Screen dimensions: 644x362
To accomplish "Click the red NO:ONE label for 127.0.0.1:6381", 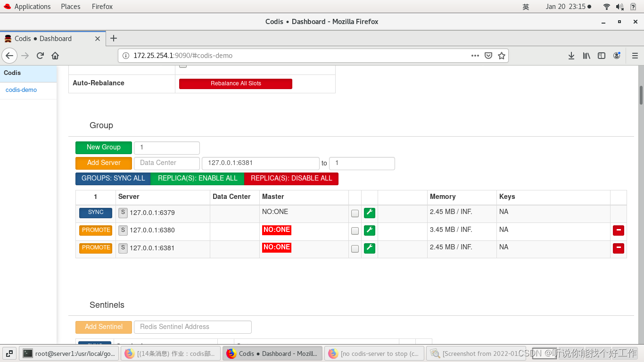I will pyautogui.click(x=277, y=247).
